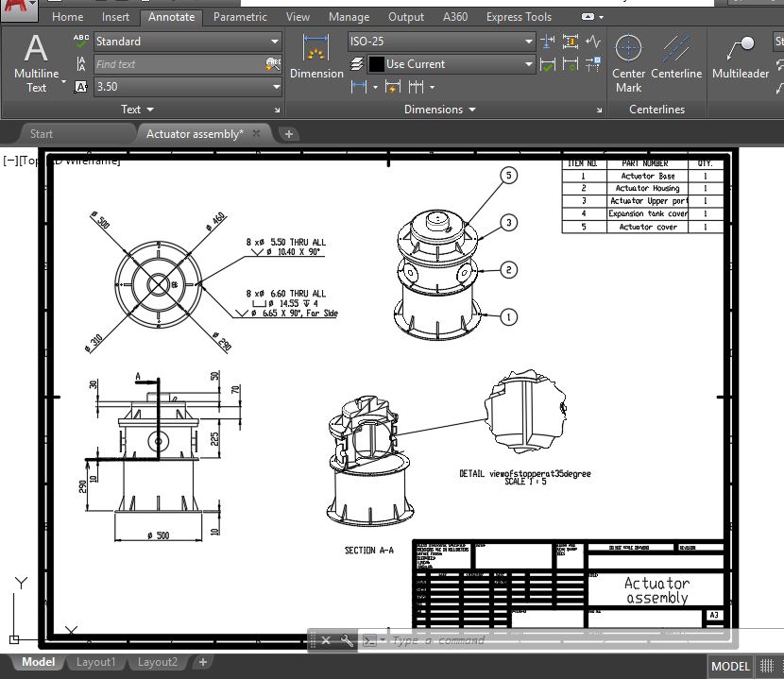Click the Jog Line dimension icon
The image size is (784, 679).
pyautogui.click(x=593, y=41)
